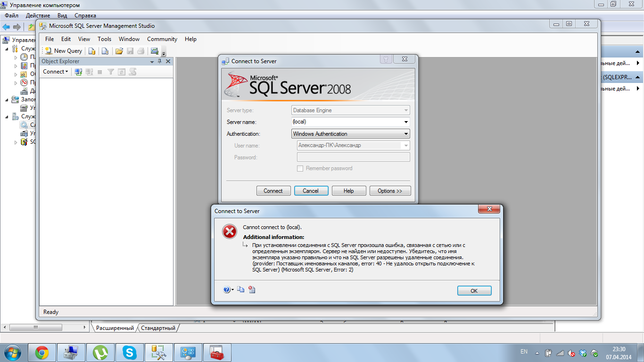The width and height of the screenshot is (644, 362).
Task: Open the Window menu
Action: pyautogui.click(x=129, y=39)
